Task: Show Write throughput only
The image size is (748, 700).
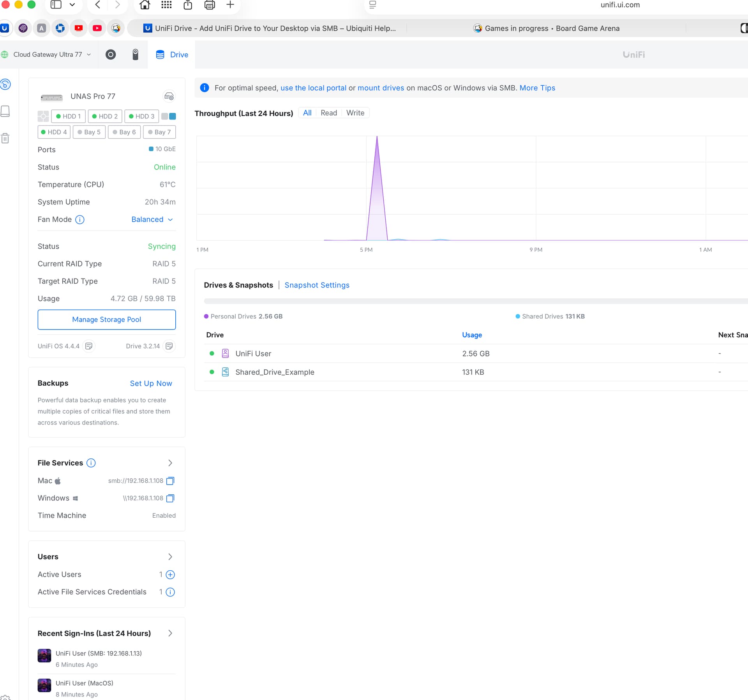Action: (x=355, y=113)
